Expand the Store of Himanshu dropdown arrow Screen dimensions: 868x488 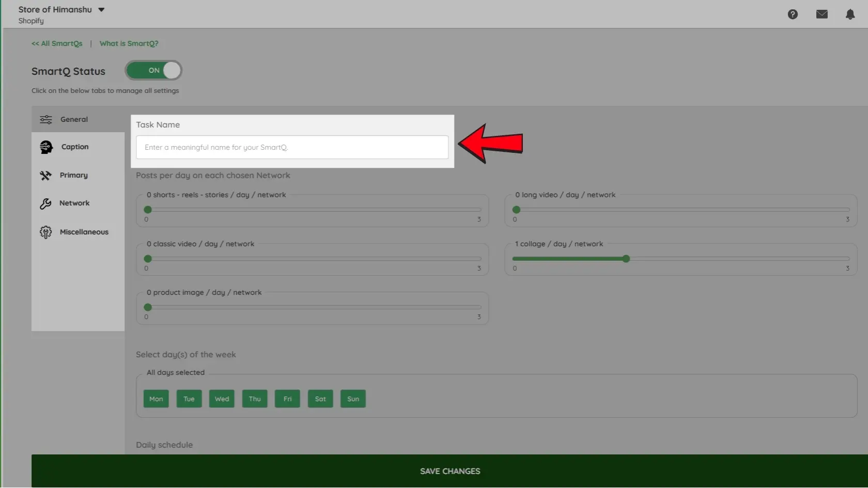pyautogui.click(x=101, y=10)
